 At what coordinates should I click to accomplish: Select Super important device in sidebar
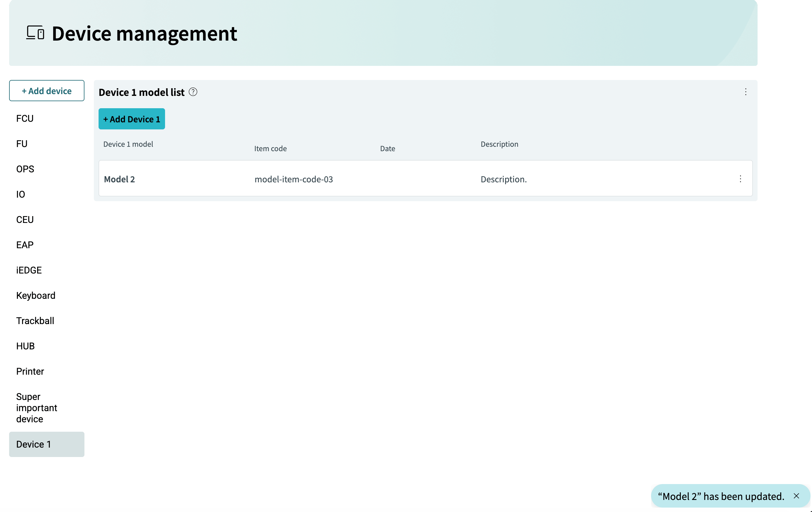click(x=46, y=408)
